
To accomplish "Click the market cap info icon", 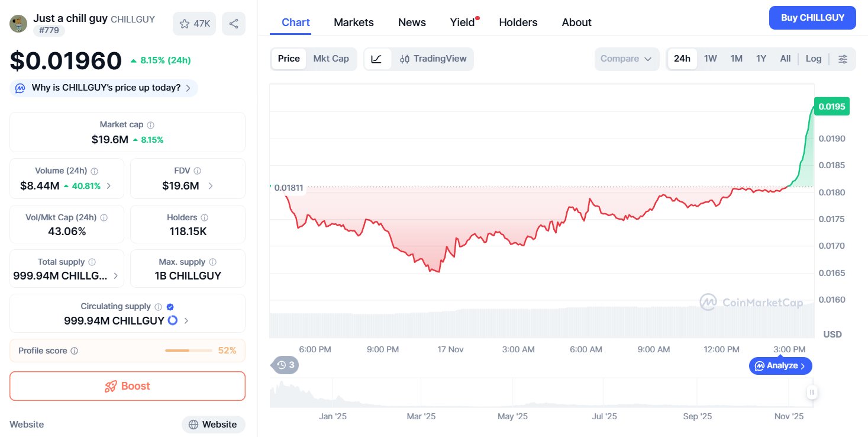I will pyautogui.click(x=151, y=125).
